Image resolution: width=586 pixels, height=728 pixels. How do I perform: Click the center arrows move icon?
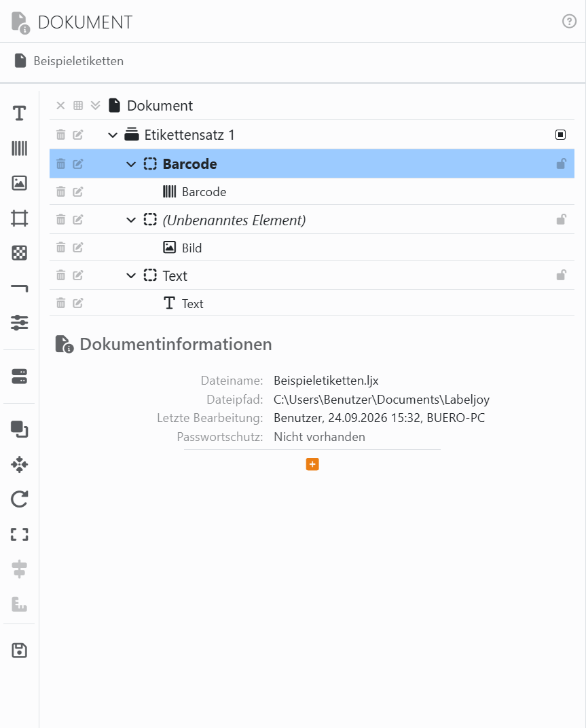19,464
